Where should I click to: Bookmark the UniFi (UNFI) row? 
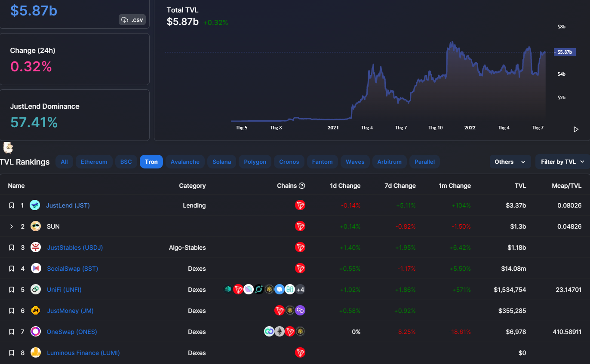pos(12,290)
